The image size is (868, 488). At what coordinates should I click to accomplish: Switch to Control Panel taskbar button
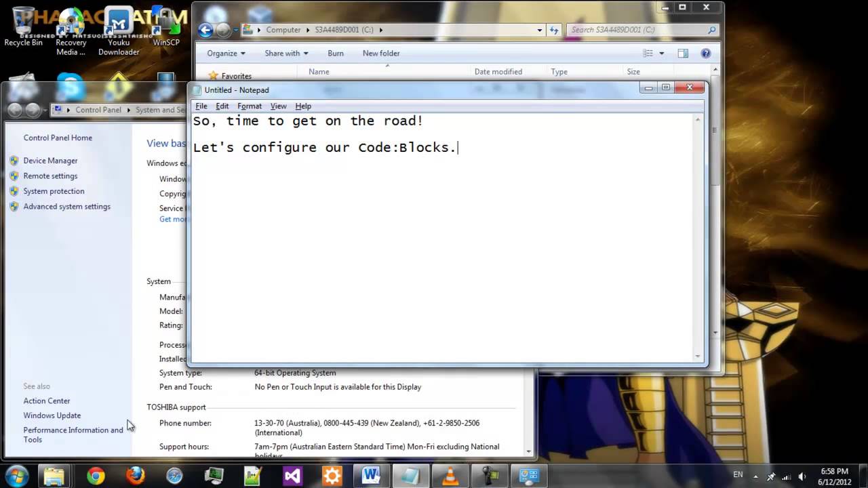click(528, 476)
